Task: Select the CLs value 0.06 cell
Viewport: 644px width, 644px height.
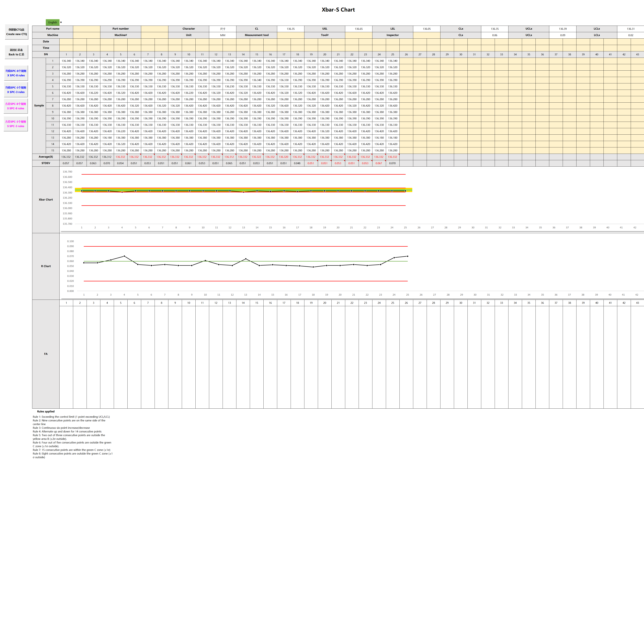Action: pos(495,35)
